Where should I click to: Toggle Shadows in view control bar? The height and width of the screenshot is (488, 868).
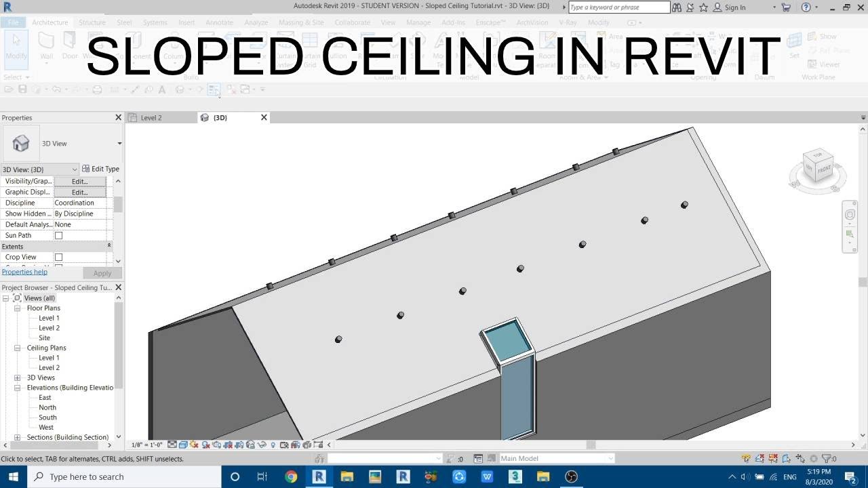tap(205, 445)
